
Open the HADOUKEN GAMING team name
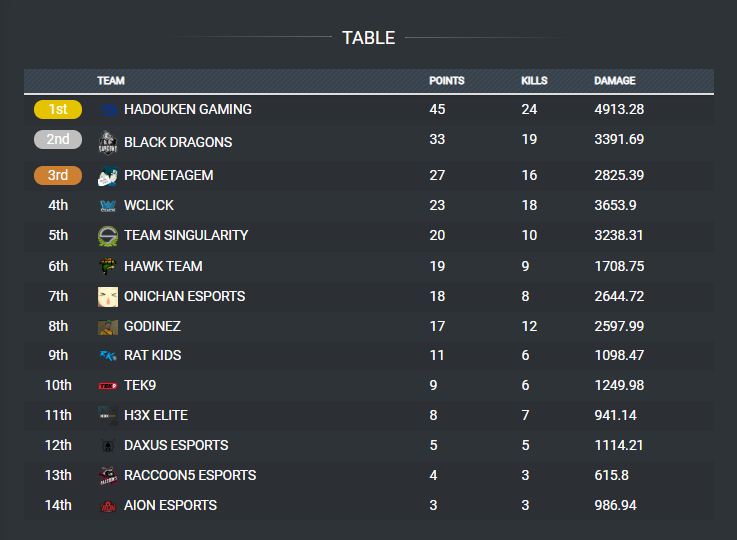[188, 110]
